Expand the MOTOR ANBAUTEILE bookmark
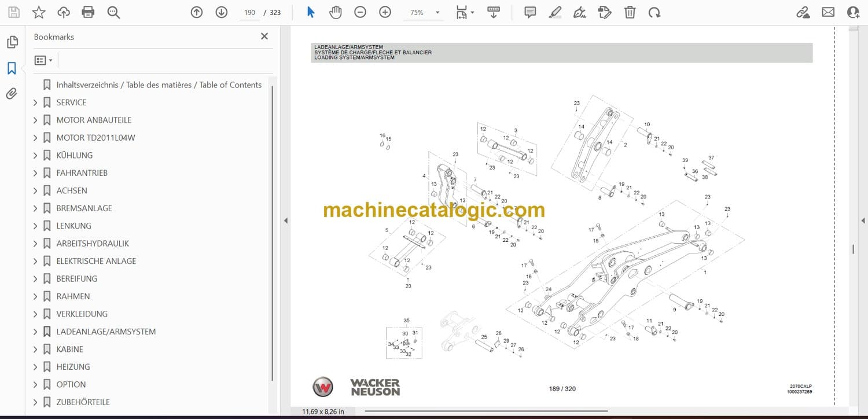The width and height of the screenshot is (868, 419). 35,120
